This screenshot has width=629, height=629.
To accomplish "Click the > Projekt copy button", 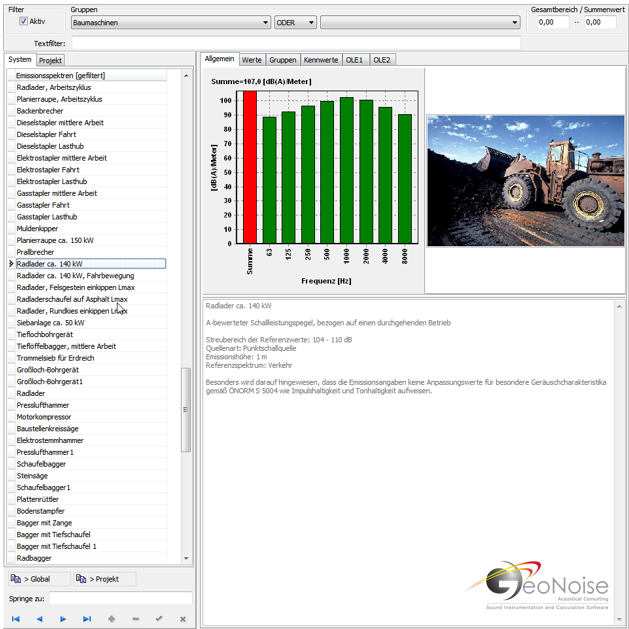I will point(103,579).
